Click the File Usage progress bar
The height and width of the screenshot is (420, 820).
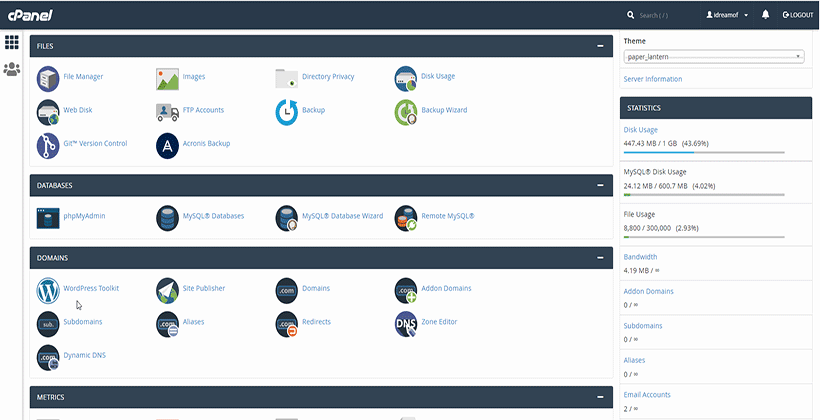(704, 237)
